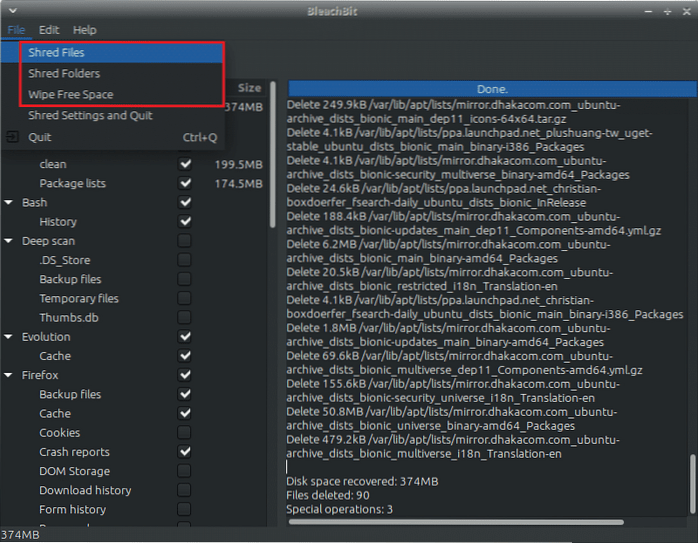Viewport: 698px width, 543px height.
Task: Collapse the Firefox tree group
Action: (x=8, y=375)
